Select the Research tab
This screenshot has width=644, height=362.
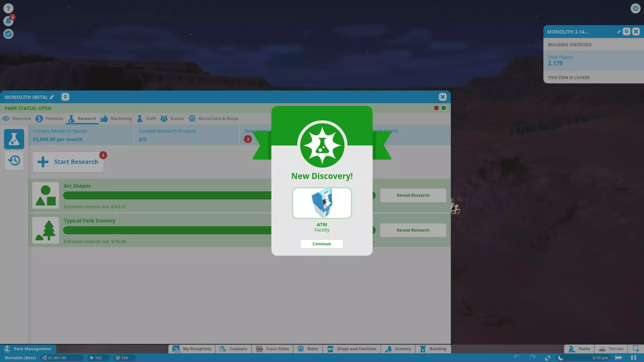[x=82, y=118]
